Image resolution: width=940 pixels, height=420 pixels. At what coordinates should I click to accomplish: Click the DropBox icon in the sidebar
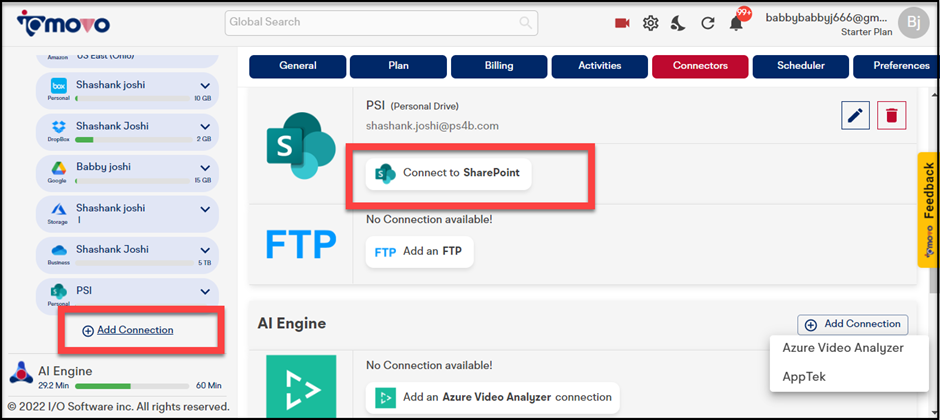pyautogui.click(x=59, y=127)
